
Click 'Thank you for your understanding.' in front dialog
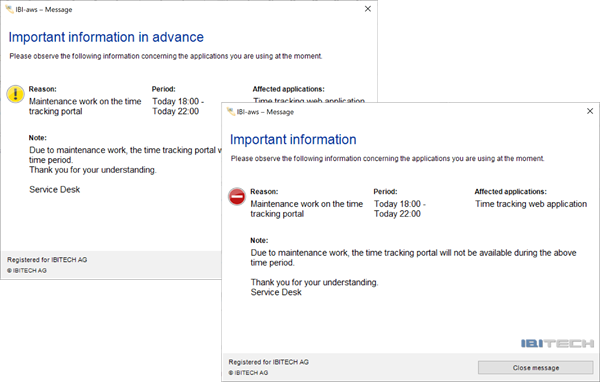314,282
